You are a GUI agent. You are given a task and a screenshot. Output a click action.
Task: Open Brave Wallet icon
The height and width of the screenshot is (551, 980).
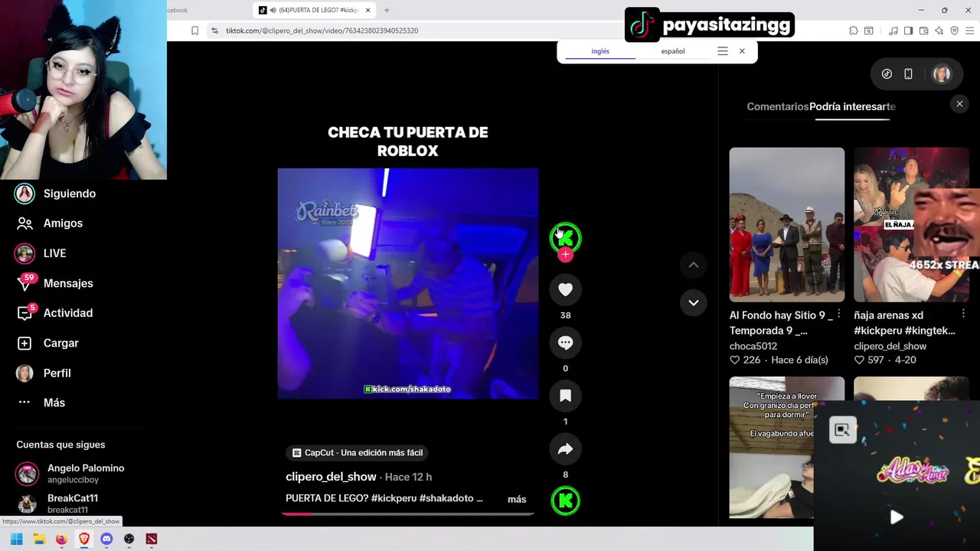(x=923, y=31)
